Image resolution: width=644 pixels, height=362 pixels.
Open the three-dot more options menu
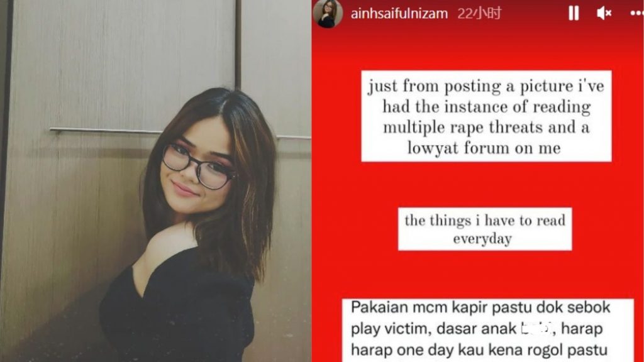pyautogui.click(x=637, y=14)
